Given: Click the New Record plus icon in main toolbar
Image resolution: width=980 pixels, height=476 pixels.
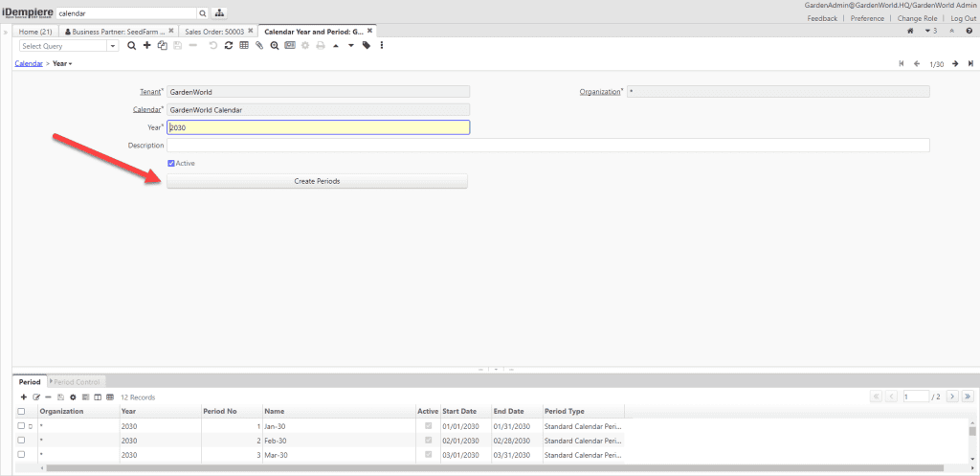Looking at the screenshot, I should [146, 45].
